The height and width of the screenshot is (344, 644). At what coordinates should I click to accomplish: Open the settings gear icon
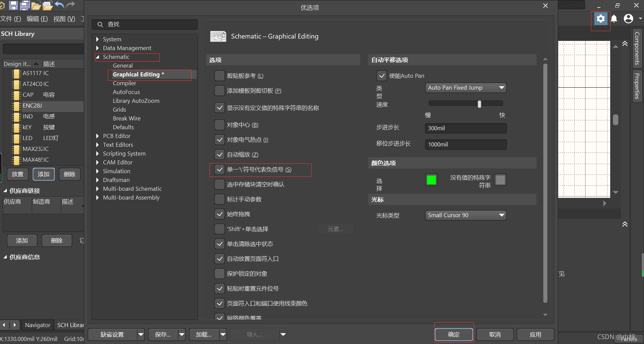coord(600,19)
